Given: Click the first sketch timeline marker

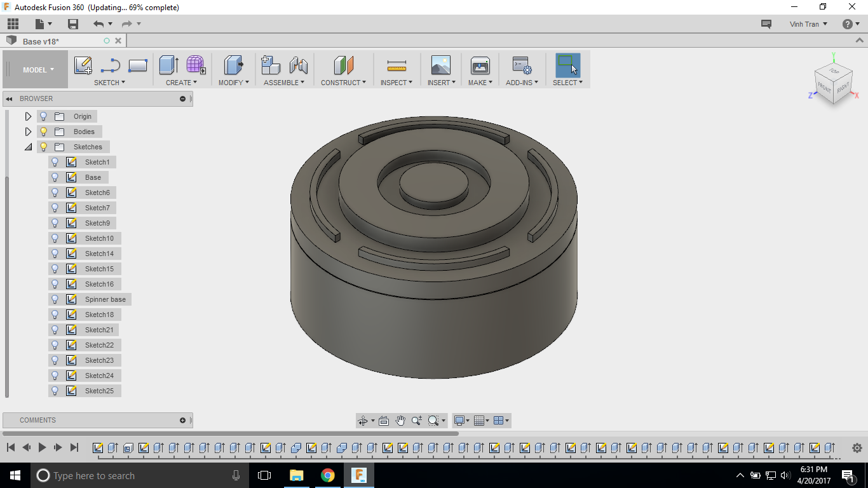Looking at the screenshot, I should coord(98,448).
